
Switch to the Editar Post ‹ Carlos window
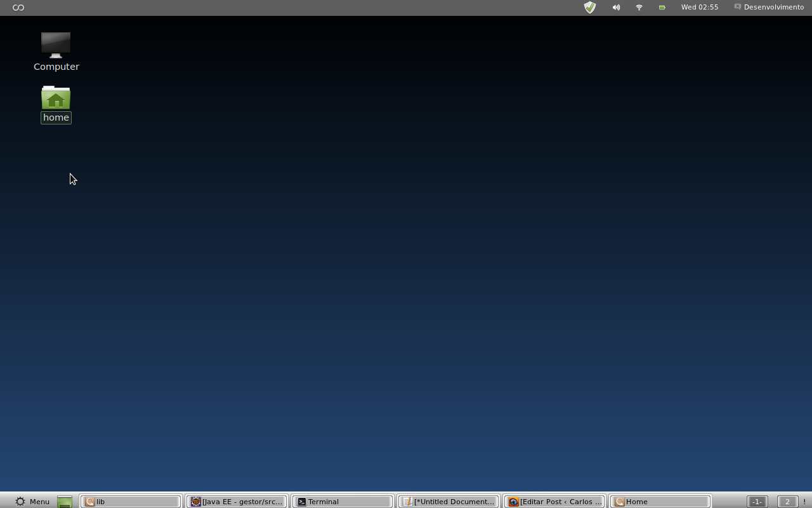tap(555, 501)
